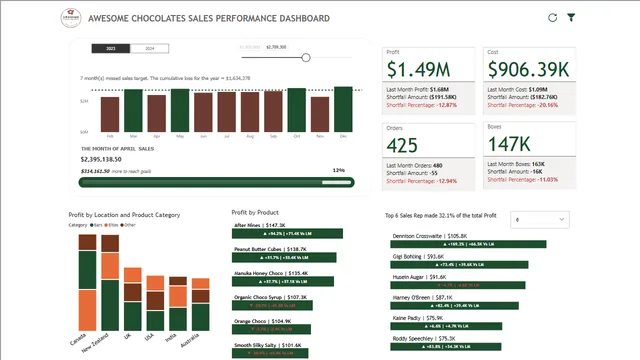Click the Manuka Honey Choco profit bar
This screenshot has height=360, width=640.
tap(283, 282)
